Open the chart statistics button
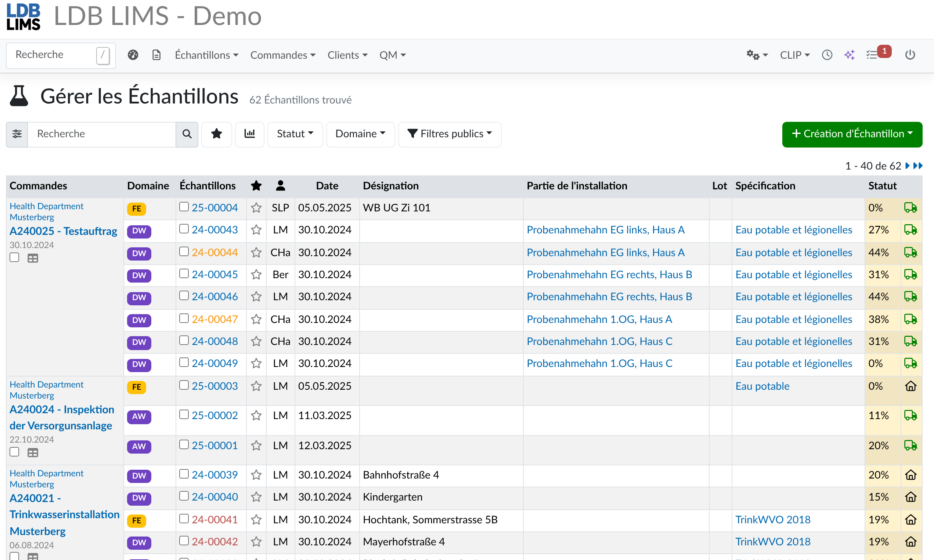934x560 pixels. coord(250,134)
